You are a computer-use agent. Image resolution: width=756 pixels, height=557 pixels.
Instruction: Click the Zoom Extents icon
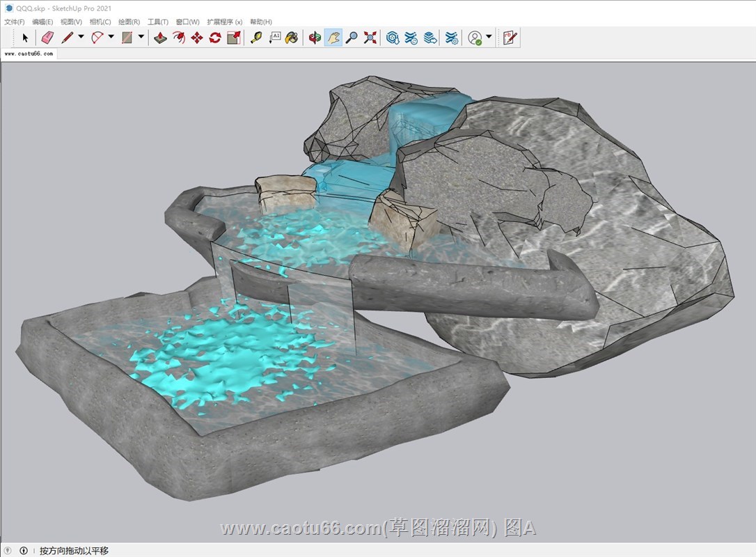[370, 38]
